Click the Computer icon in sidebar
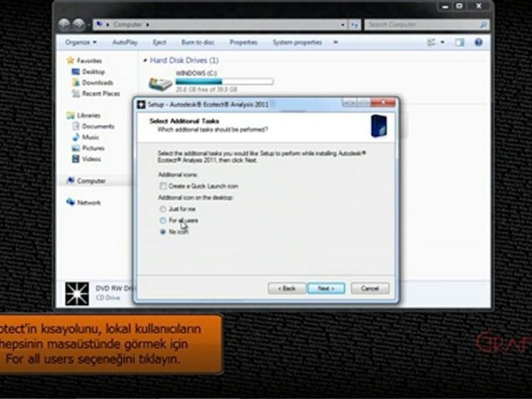 (x=70, y=181)
